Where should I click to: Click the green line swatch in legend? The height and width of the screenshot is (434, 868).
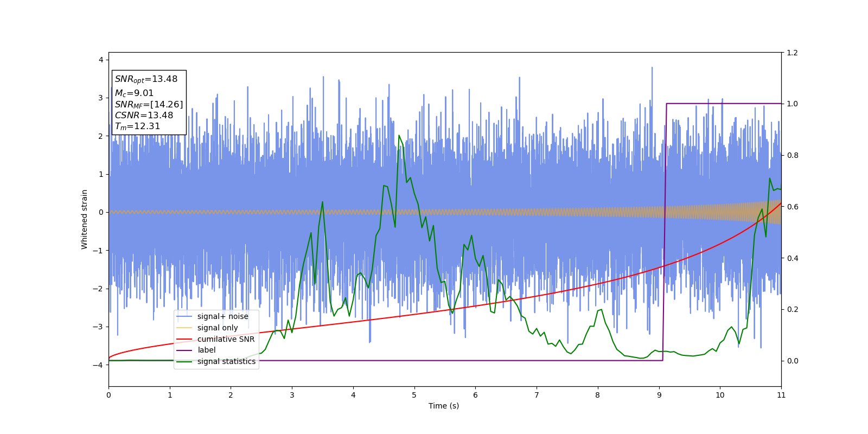tap(184, 361)
